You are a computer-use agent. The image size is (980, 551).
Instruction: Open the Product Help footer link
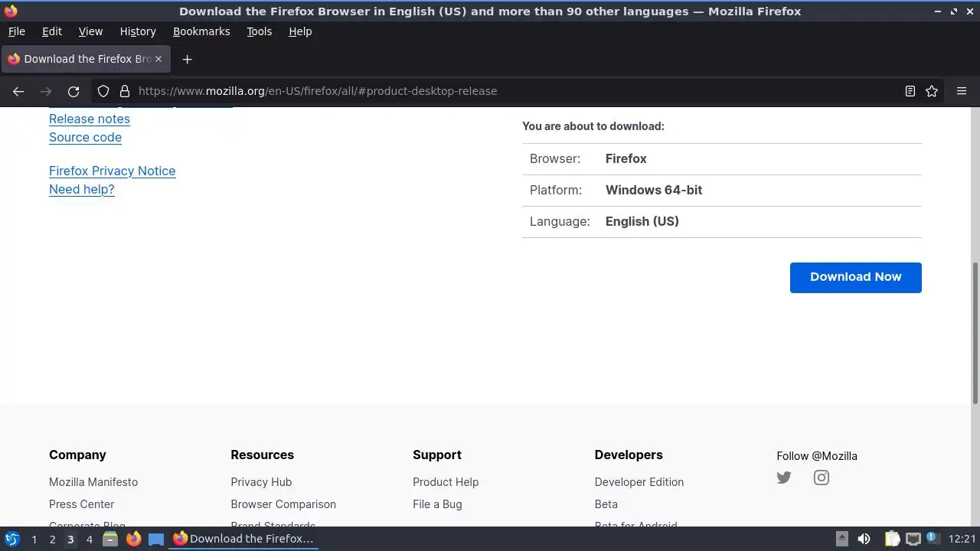tap(446, 482)
